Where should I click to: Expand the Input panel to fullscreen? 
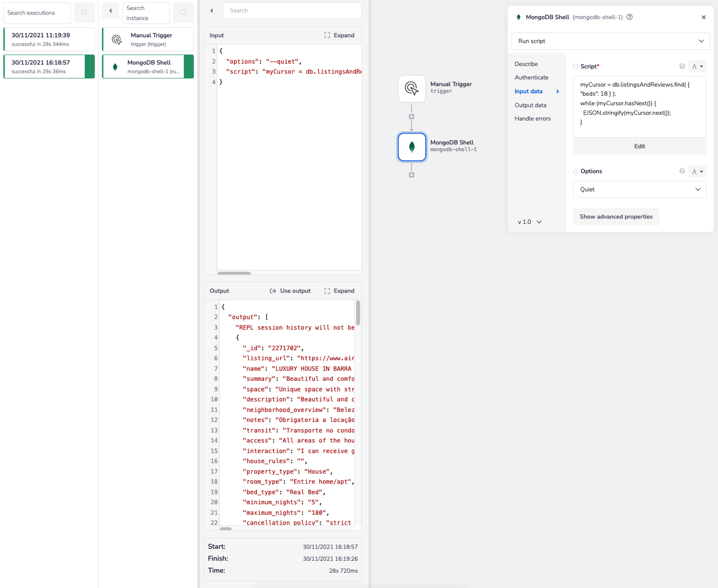340,35
